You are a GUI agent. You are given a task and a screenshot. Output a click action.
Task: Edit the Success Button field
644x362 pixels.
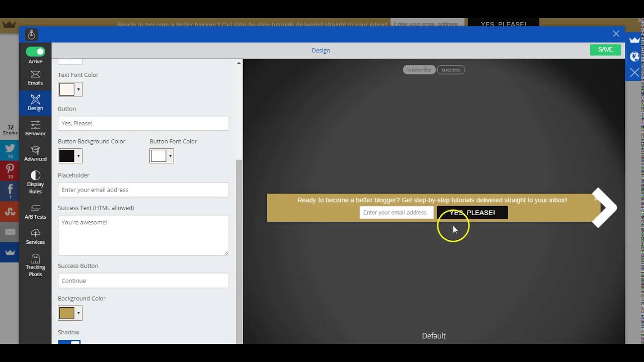click(x=143, y=281)
